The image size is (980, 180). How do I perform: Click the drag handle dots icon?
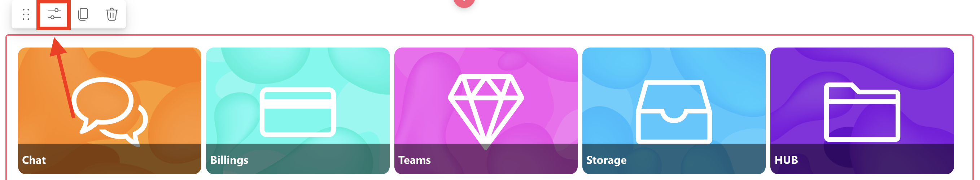tap(26, 14)
